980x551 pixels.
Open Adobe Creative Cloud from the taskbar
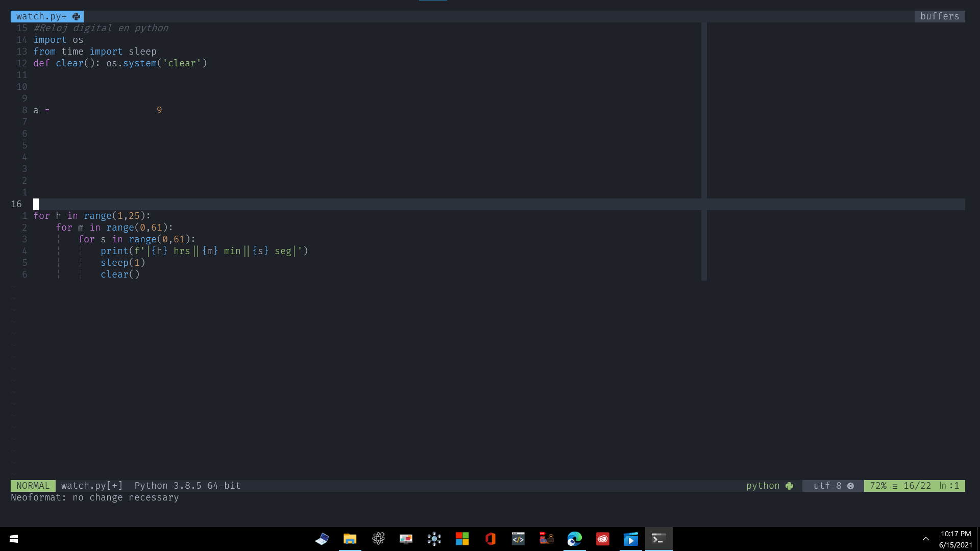603,539
